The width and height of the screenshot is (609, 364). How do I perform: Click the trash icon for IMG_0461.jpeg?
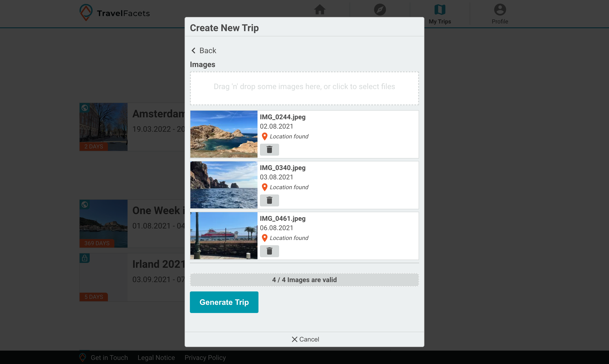[269, 251]
